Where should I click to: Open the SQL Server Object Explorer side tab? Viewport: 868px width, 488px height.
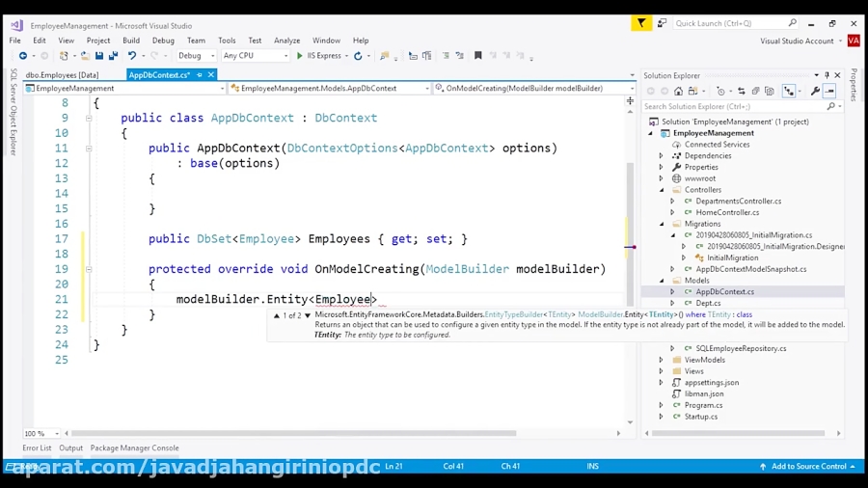(14, 112)
